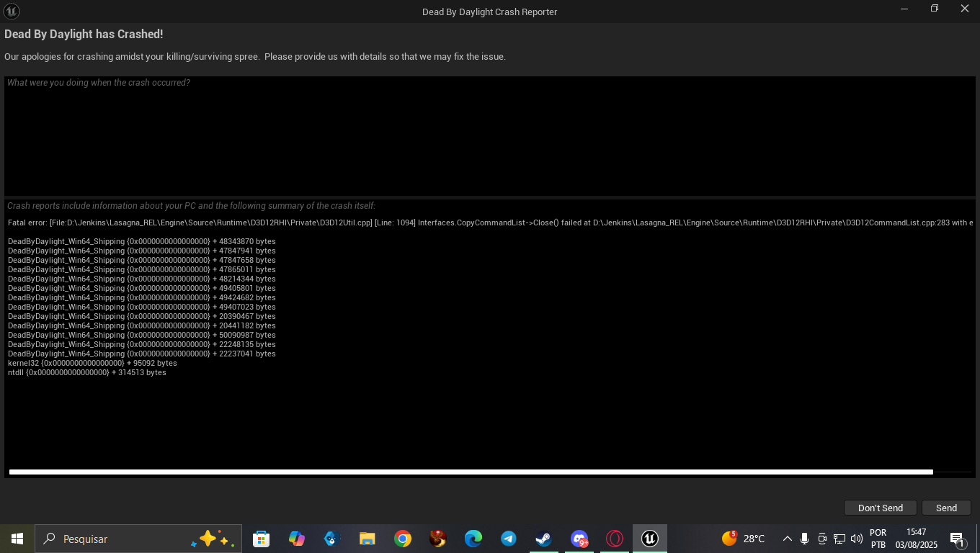The height and width of the screenshot is (553, 980).
Task: Open the notification center icon
Action: coord(958,539)
